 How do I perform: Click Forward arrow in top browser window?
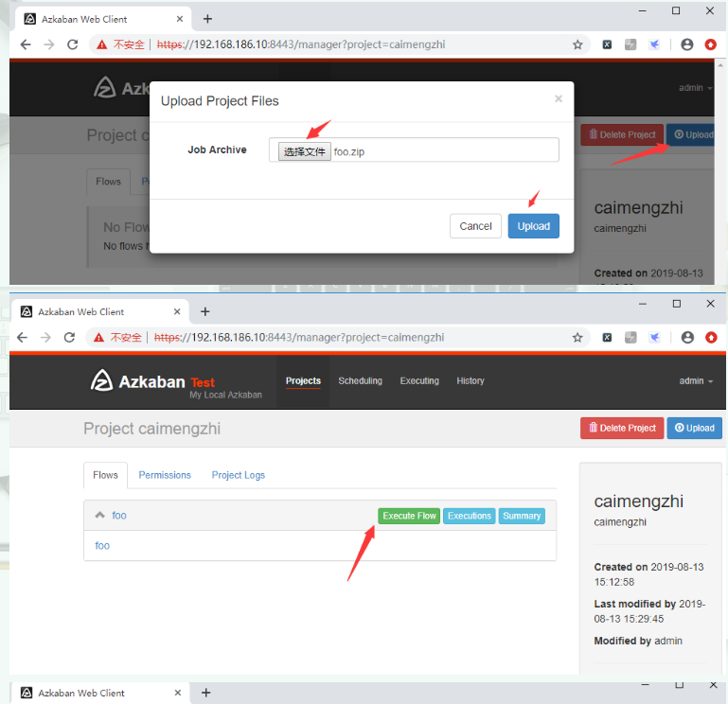[48, 44]
